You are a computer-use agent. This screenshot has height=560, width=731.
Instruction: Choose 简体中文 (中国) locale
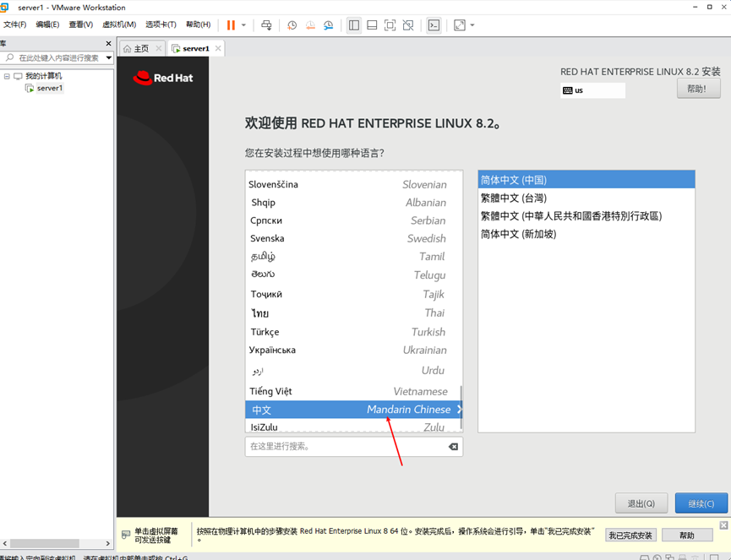point(586,180)
